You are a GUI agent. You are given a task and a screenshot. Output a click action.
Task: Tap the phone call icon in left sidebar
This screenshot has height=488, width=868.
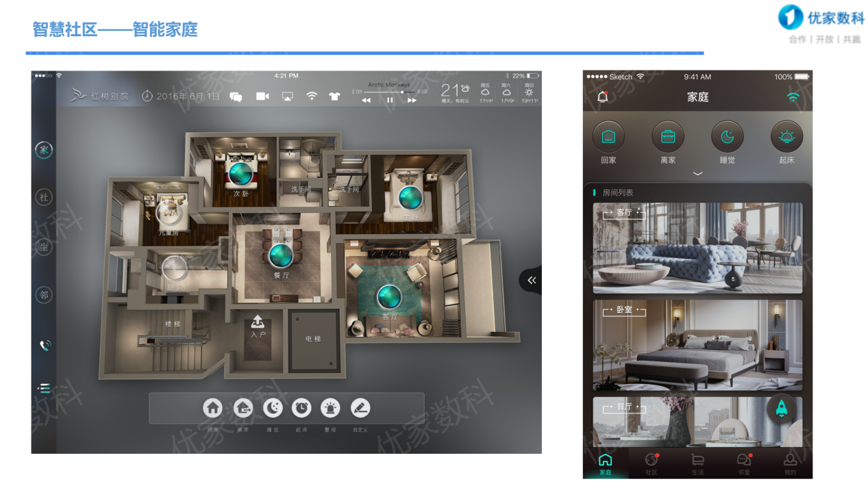pyautogui.click(x=45, y=346)
